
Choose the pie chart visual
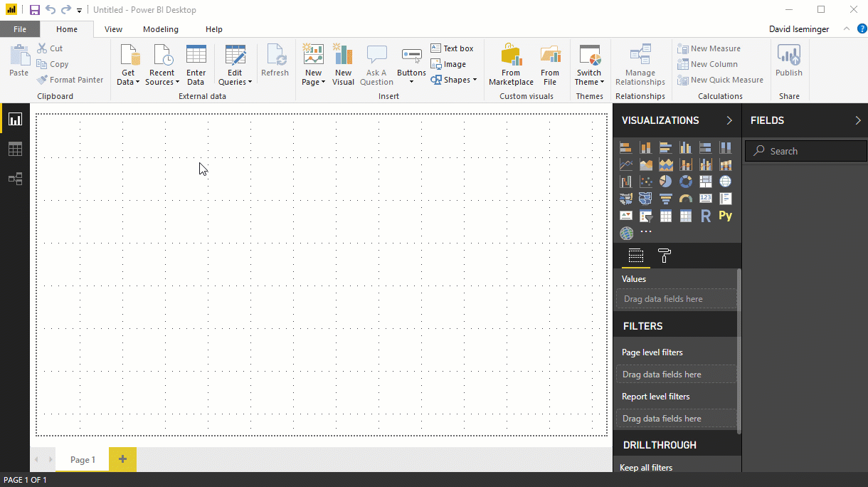pyautogui.click(x=666, y=182)
